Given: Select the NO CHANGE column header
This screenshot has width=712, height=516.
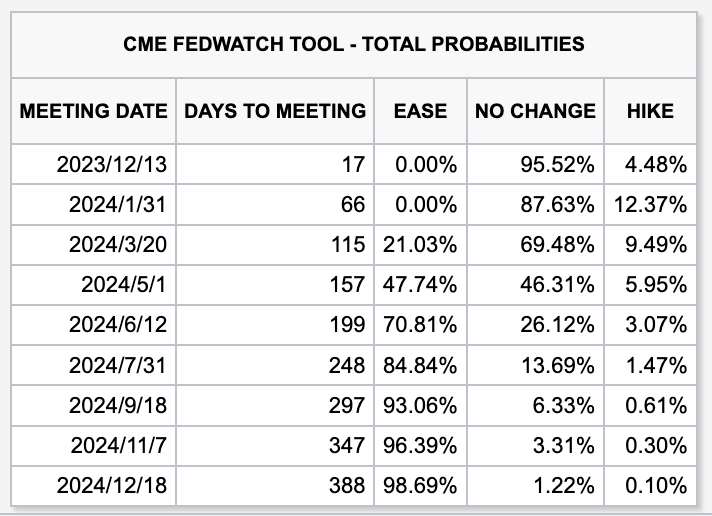Looking at the screenshot, I should [x=535, y=111].
